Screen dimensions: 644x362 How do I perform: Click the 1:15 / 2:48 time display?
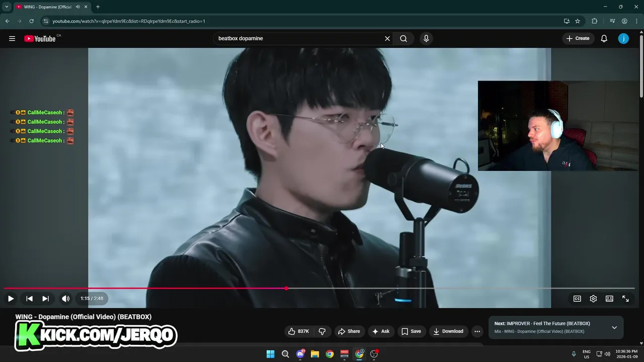click(x=92, y=299)
